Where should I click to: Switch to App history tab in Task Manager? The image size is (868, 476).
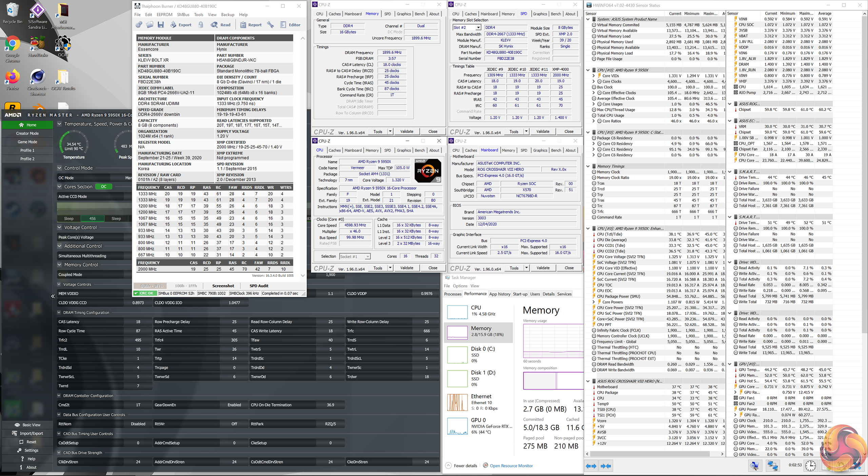(499, 294)
